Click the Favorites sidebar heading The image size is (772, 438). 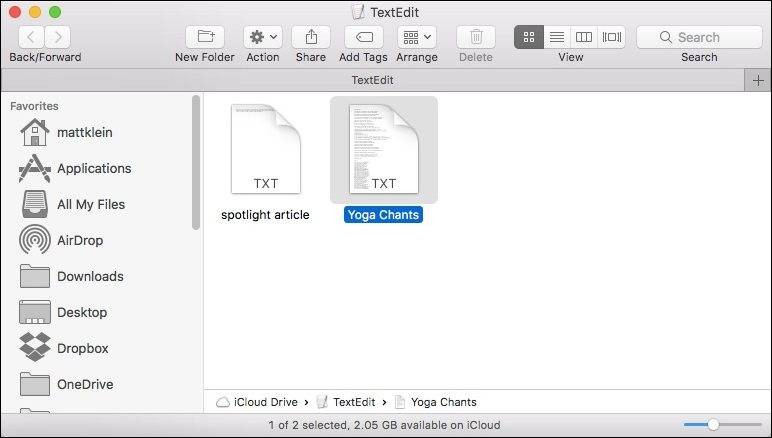pyautogui.click(x=34, y=106)
